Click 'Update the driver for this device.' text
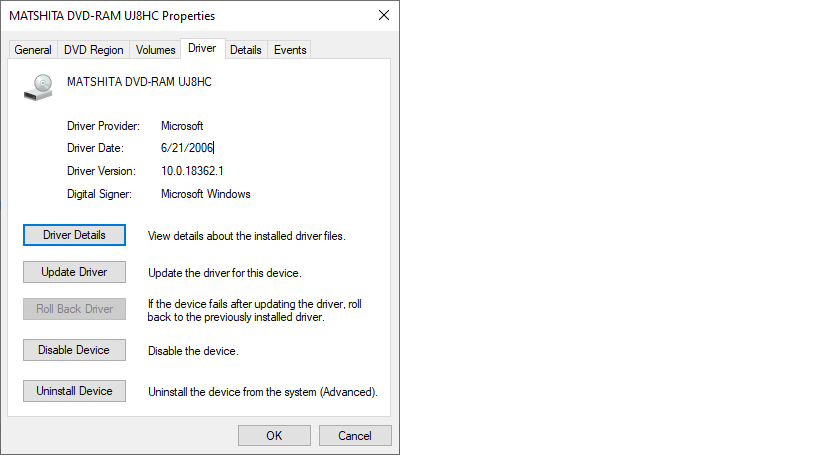The height and width of the screenshot is (460, 819). coord(225,273)
